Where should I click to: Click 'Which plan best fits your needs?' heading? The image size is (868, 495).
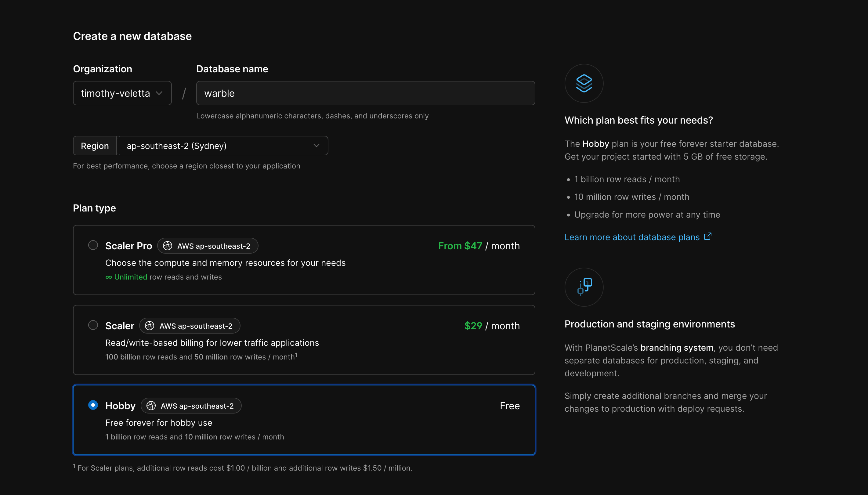click(x=638, y=120)
